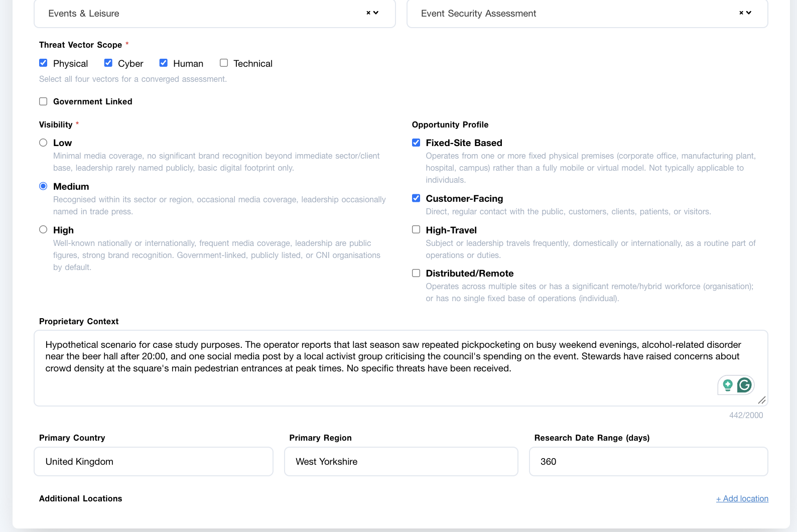Choose High visibility option
This screenshot has width=797, height=532.
[x=43, y=229]
